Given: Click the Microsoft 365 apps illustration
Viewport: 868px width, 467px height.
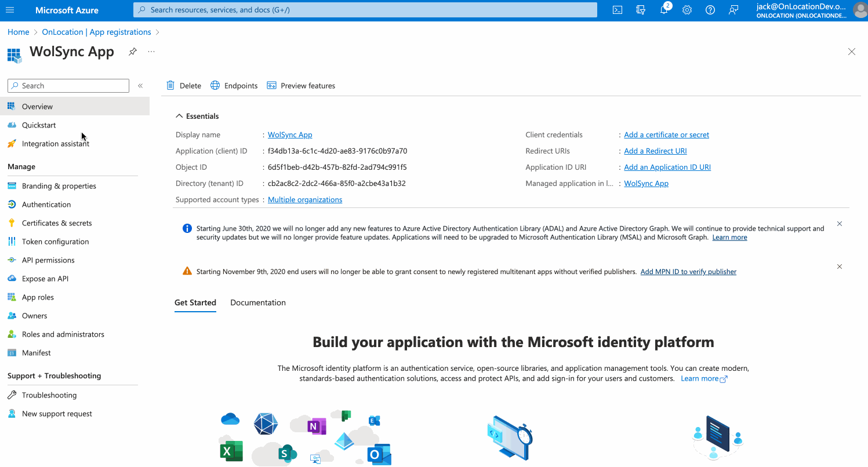Looking at the screenshot, I should coord(306,437).
